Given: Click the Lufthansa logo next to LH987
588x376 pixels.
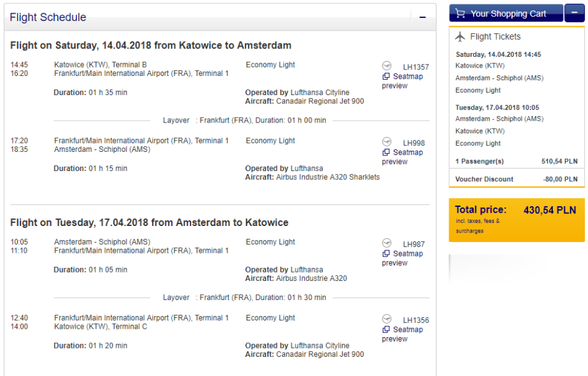Looking at the screenshot, I should point(386,243).
